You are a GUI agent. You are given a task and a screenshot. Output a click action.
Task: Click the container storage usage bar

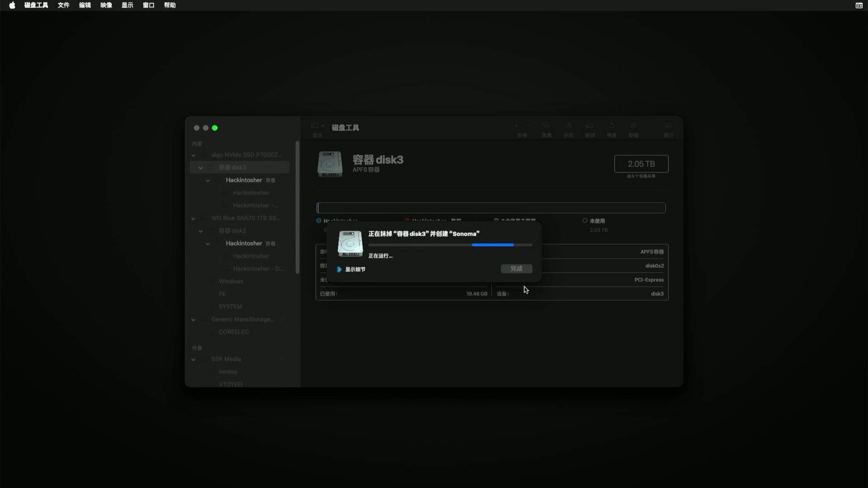(x=491, y=207)
